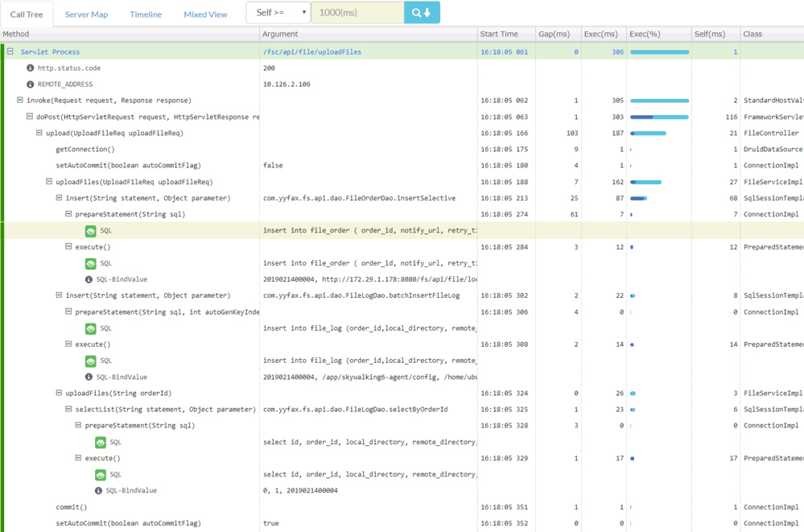
Task: Click the Servlet Process Exec(%) progress bar
Action: 659,52
